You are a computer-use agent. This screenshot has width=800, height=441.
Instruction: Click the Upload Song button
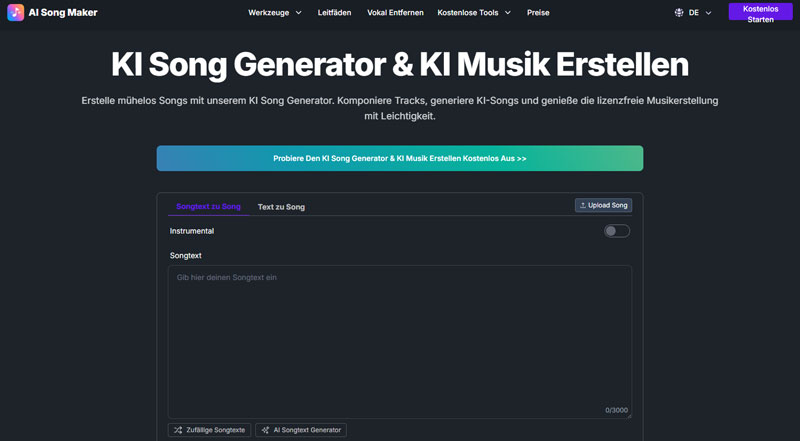point(604,205)
